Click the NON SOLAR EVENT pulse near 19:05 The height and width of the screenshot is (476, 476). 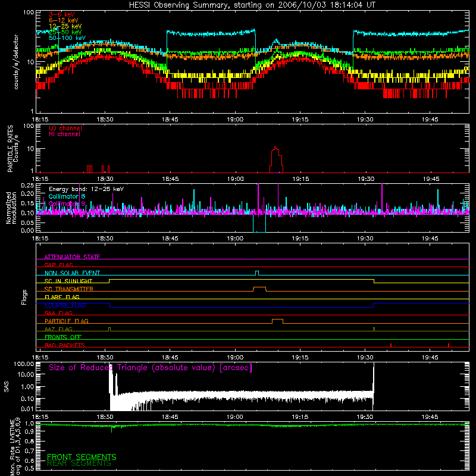(x=257, y=273)
